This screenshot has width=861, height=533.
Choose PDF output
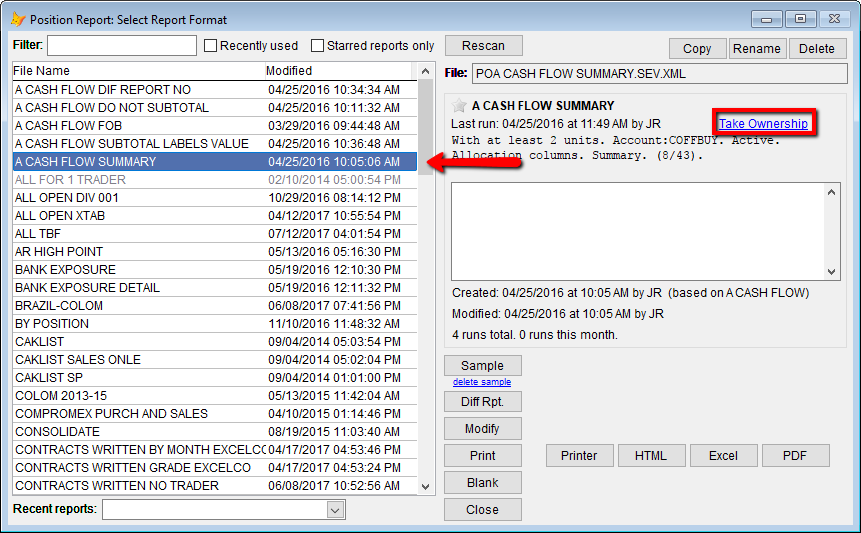point(795,456)
